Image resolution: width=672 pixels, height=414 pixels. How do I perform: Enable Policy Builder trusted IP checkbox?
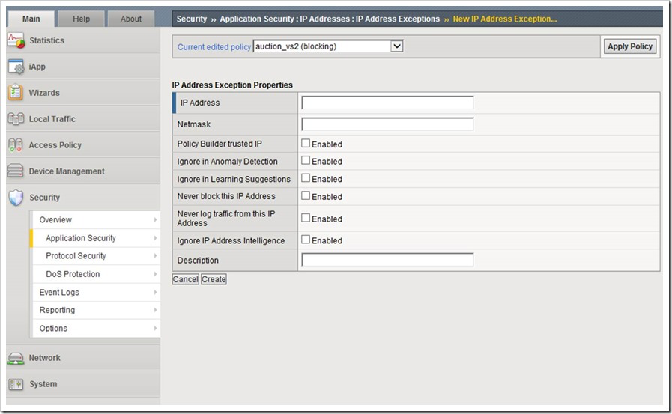pos(306,143)
